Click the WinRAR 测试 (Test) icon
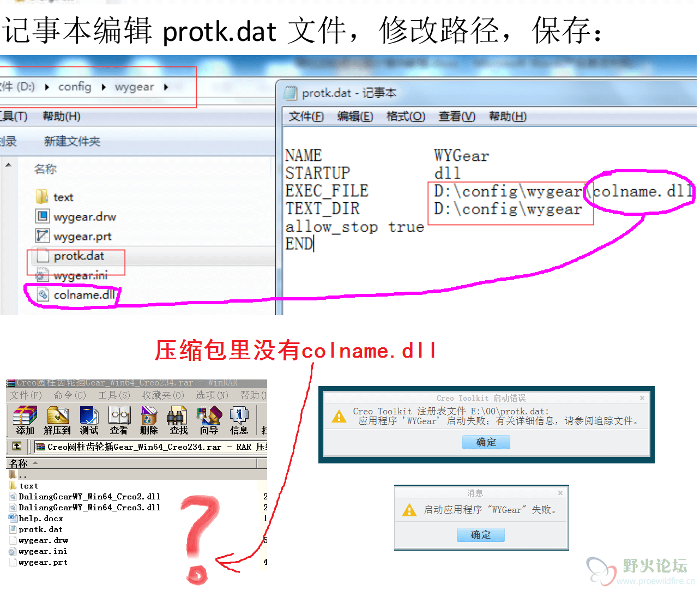 [89, 420]
